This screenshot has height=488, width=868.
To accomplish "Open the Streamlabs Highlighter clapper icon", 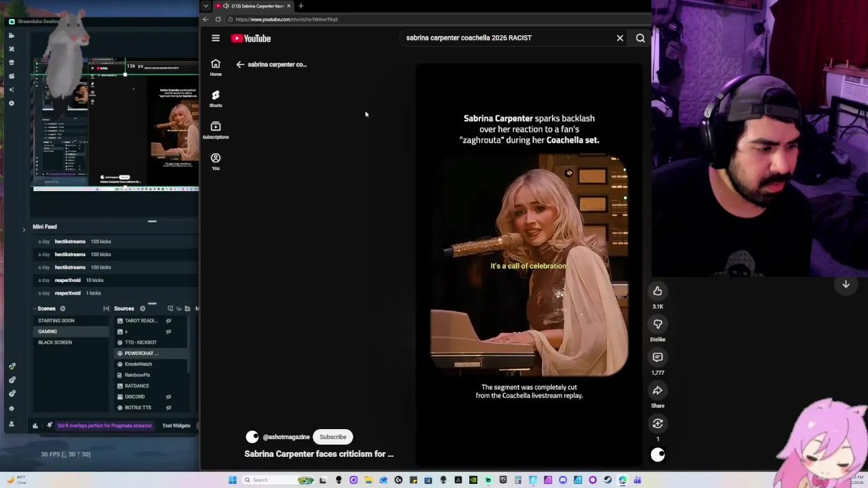I will pyautogui.click(x=12, y=76).
